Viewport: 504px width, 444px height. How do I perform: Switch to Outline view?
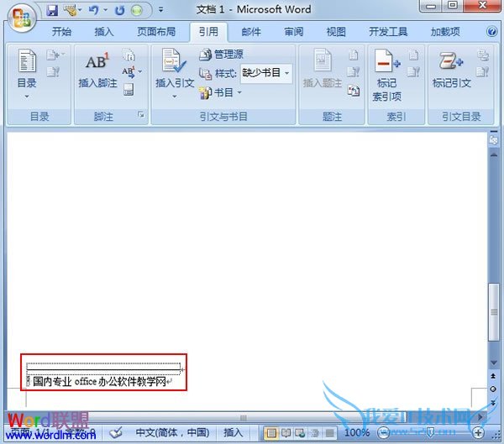pyautogui.click(x=315, y=433)
